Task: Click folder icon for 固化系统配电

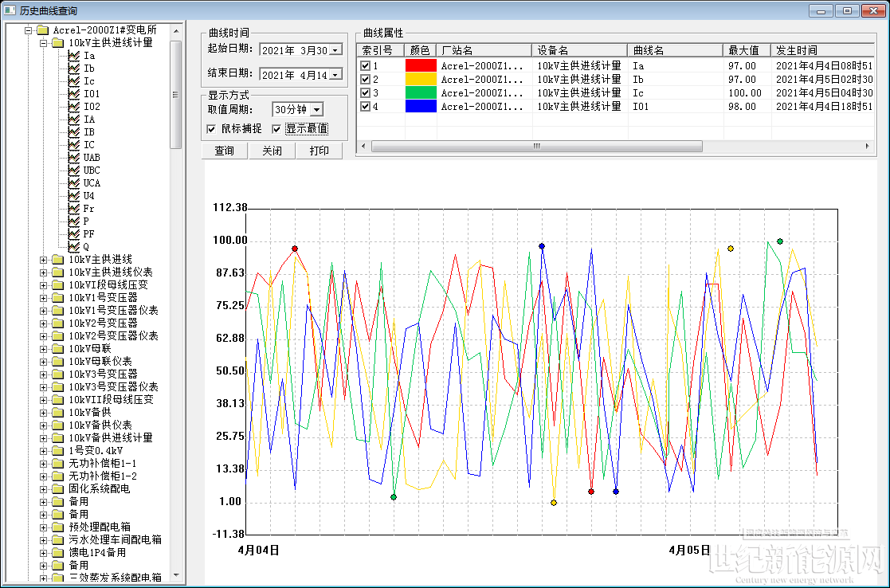Action: 57,489
